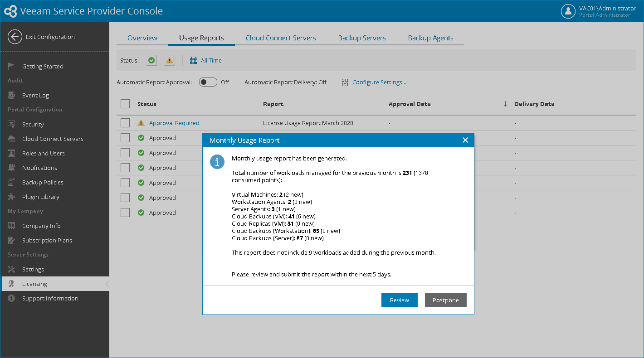
Task: Open the Backup Servers tab
Action: coord(362,38)
